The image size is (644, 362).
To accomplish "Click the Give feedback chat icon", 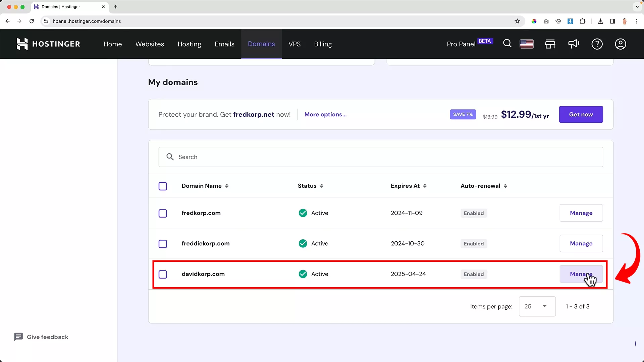I will (x=18, y=337).
